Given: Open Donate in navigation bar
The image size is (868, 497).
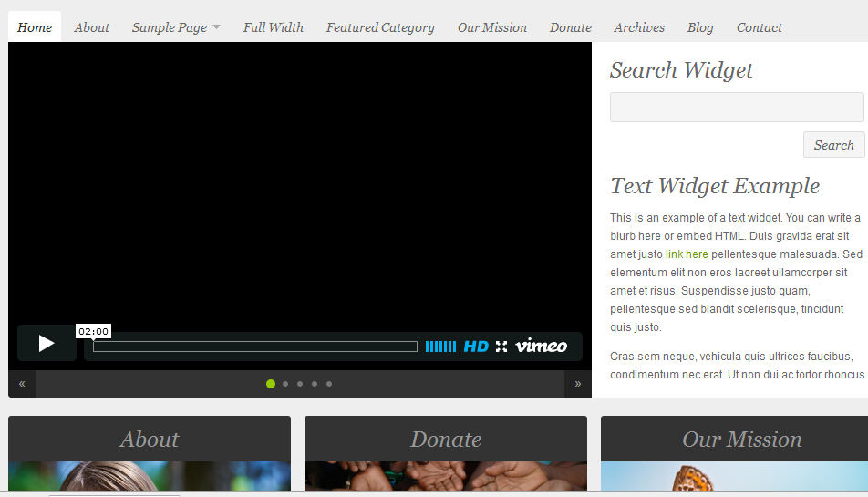Looking at the screenshot, I should tap(571, 27).
